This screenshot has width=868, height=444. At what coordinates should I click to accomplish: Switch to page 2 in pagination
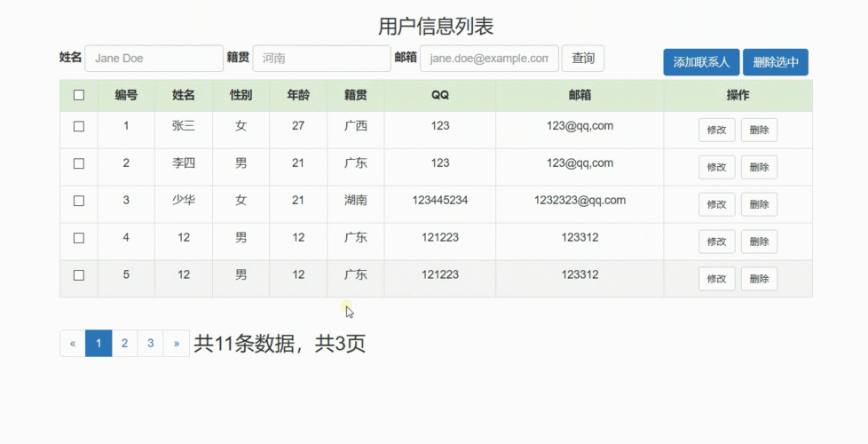coord(125,344)
